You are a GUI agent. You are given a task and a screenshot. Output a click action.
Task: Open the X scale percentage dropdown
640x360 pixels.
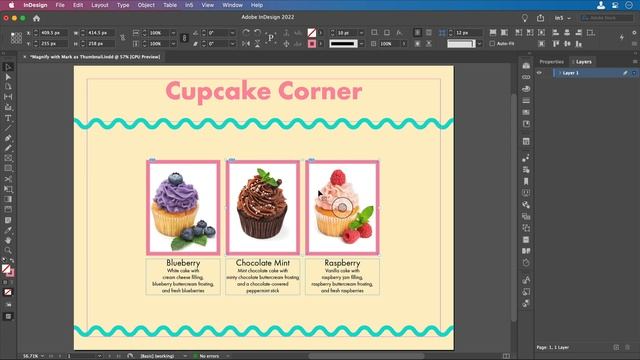pos(173,33)
